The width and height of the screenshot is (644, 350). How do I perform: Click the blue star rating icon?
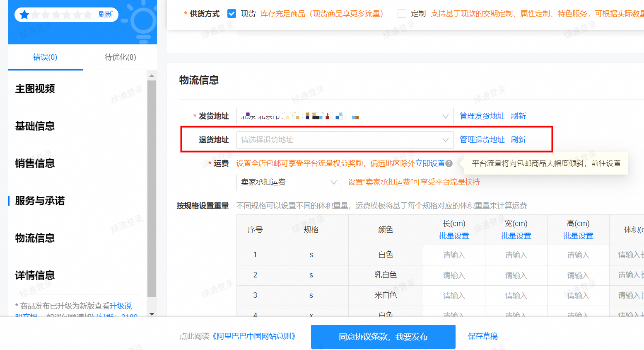[x=24, y=15]
